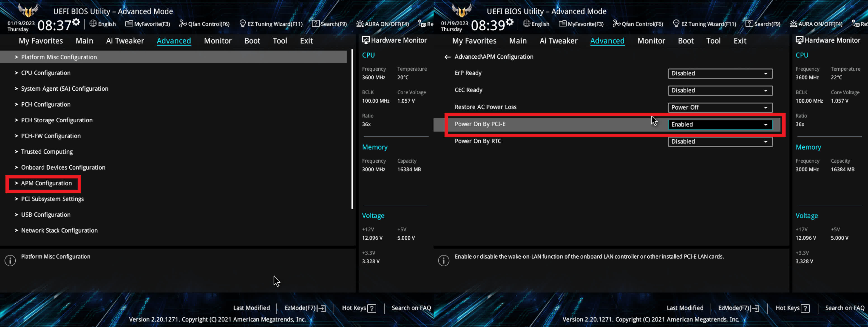The height and width of the screenshot is (327, 868).
Task: Open the Power On By PCI-E Enabled dropdown
Action: [x=720, y=125]
